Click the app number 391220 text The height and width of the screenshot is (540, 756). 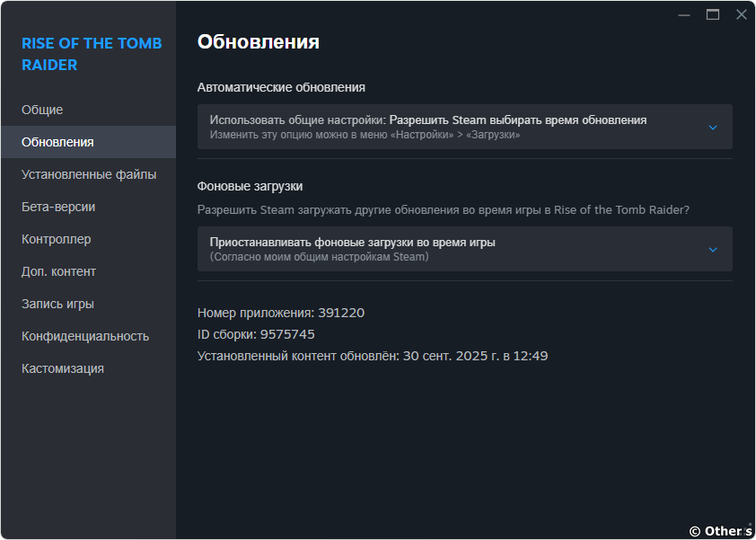[280, 313]
